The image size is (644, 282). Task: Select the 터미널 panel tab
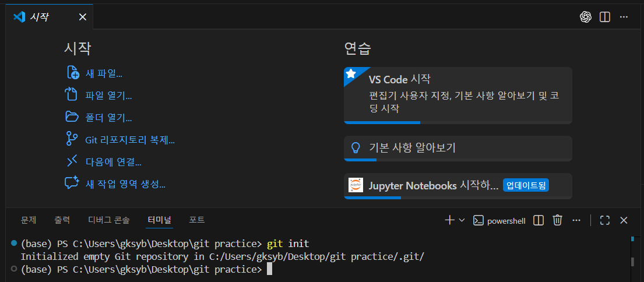[160, 220]
